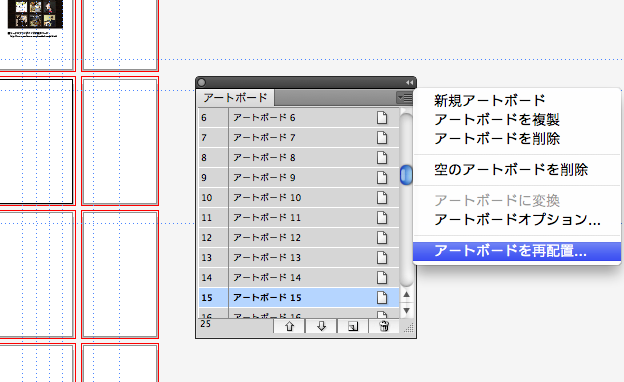
Task: Select the highlighted アートボード 15 row
Action: coord(299,297)
